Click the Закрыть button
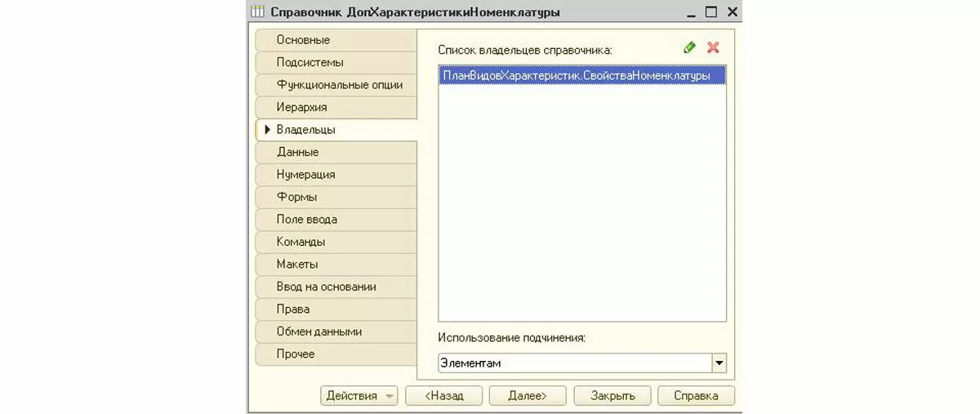The height and width of the screenshot is (414, 980). point(612,395)
